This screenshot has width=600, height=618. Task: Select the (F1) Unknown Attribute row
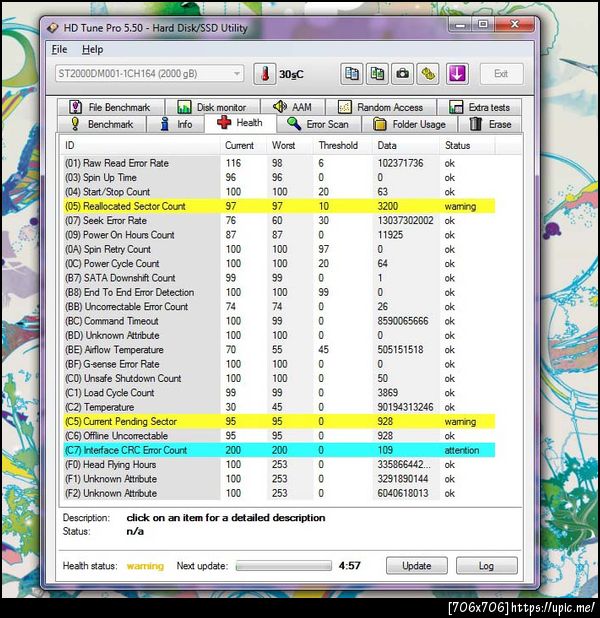[x=279, y=479]
